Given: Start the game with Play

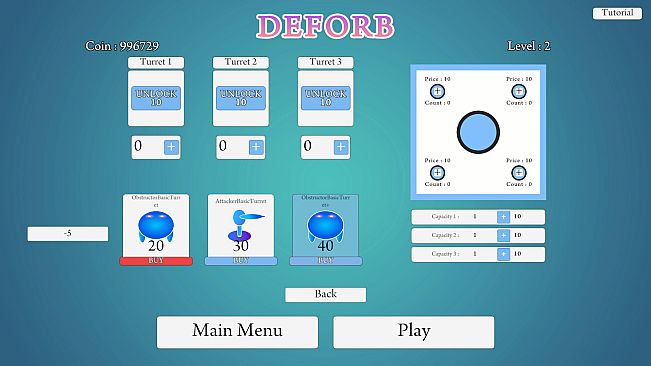Looking at the screenshot, I should coord(414,332).
